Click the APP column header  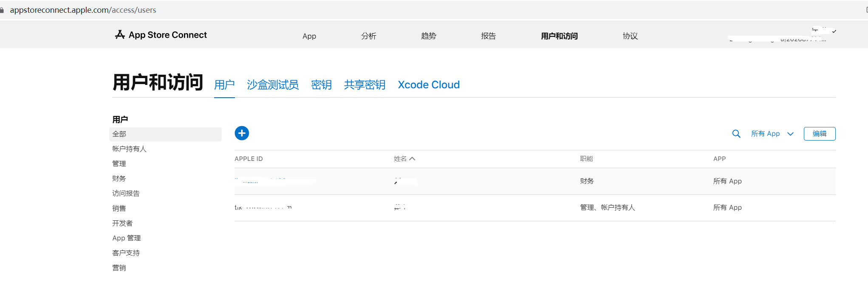pos(719,159)
